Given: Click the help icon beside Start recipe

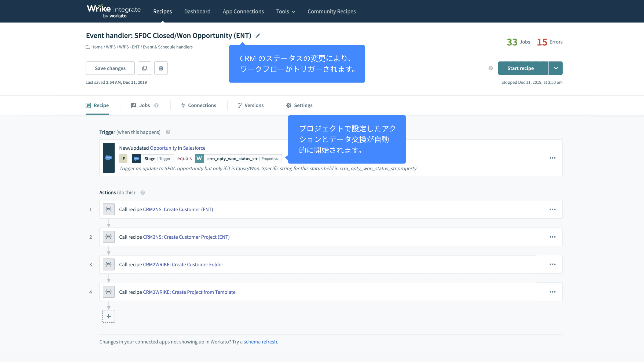Looking at the screenshot, I should click(491, 68).
